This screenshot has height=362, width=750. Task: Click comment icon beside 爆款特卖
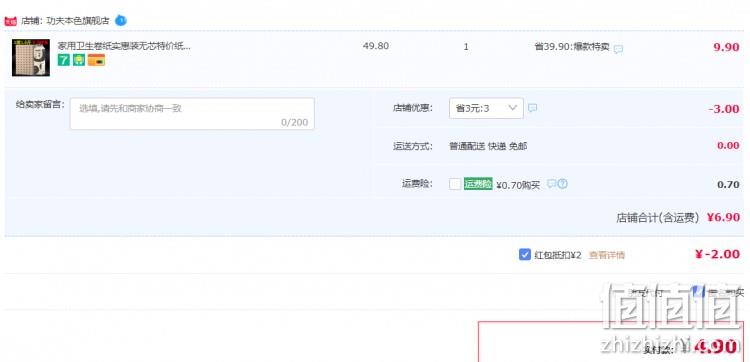point(618,49)
